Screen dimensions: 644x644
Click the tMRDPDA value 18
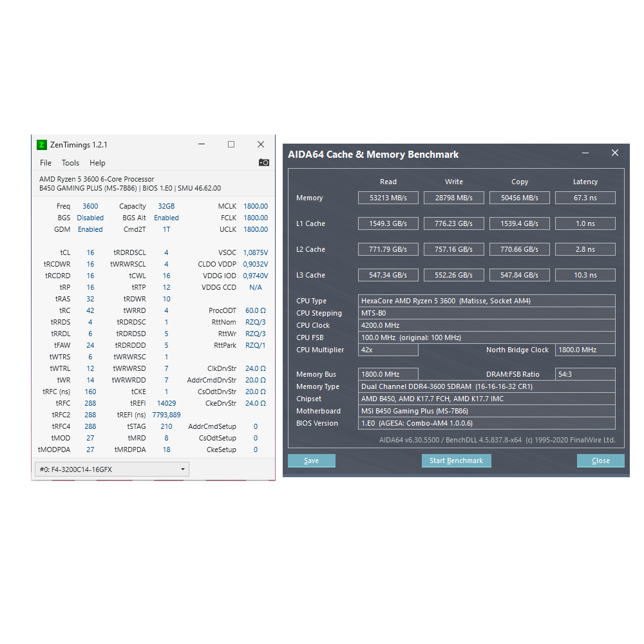[x=166, y=450]
